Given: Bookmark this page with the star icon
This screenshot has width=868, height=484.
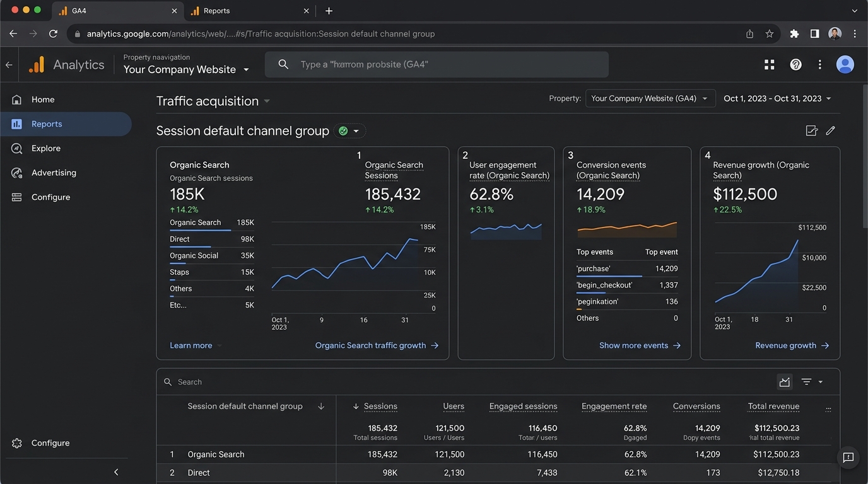Looking at the screenshot, I should [770, 34].
